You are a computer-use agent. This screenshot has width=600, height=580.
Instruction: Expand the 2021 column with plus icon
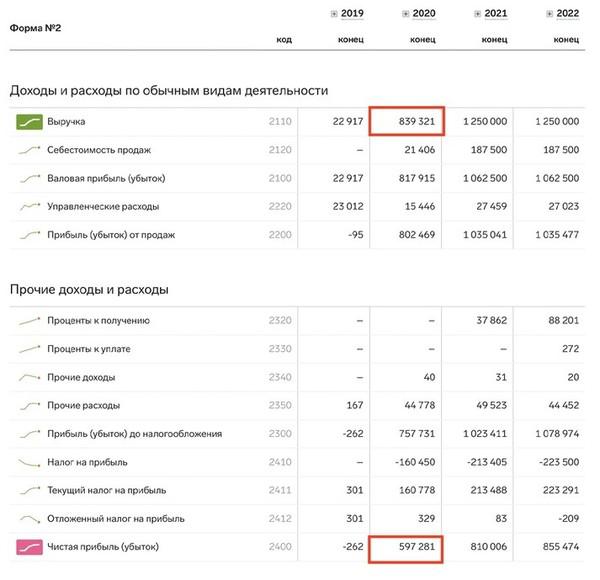(478, 14)
